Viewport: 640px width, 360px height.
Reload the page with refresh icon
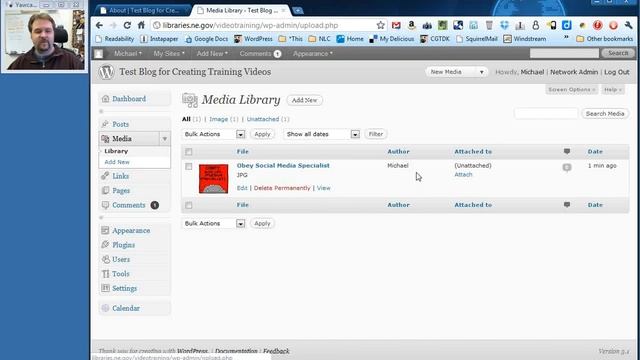click(127, 25)
